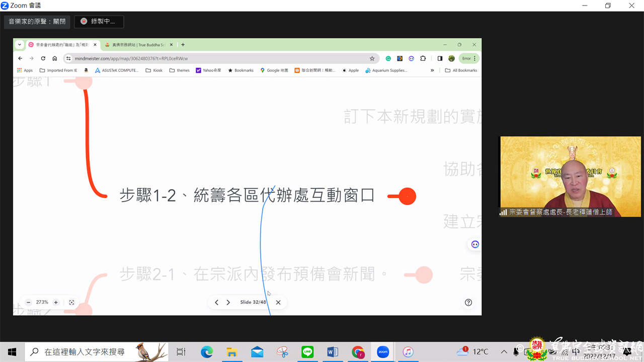Image resolution: width=644 pixels, height=362 pixels.
Task: Switch to the True Buddha School tab
Action: (x=137, y=45)
